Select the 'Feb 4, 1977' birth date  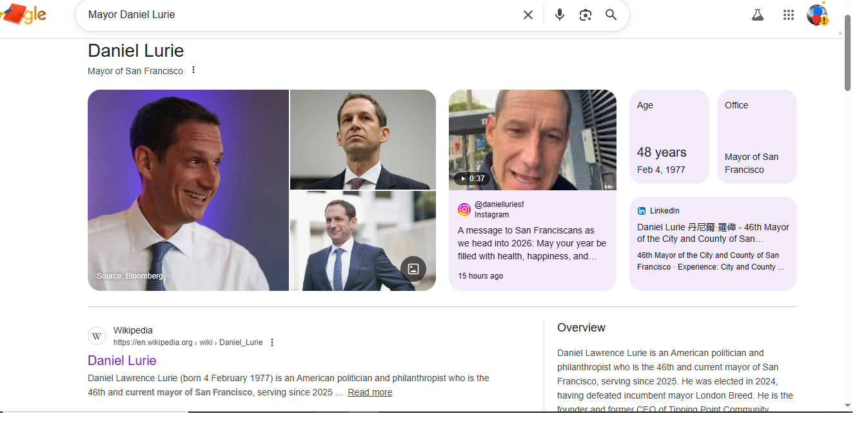tap(661, 170)
